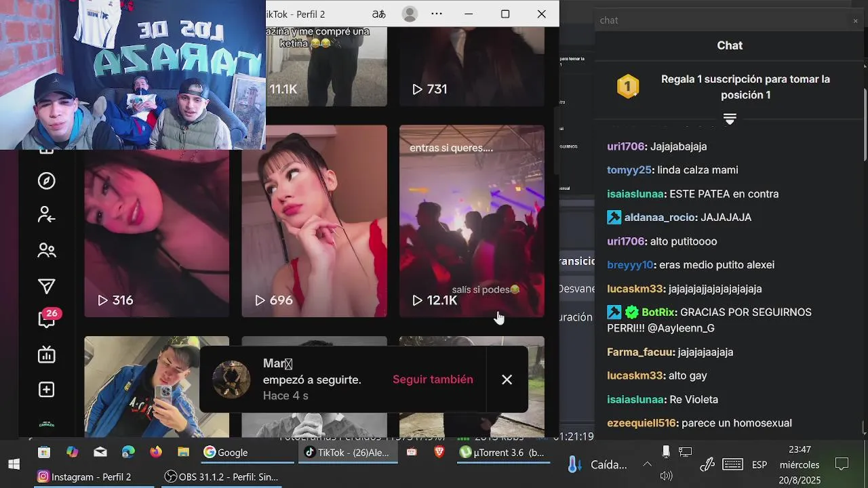This screenshot has width=868, height=488.
Task: Open the touch keyboard tray icon
Action: click(732, 464)
